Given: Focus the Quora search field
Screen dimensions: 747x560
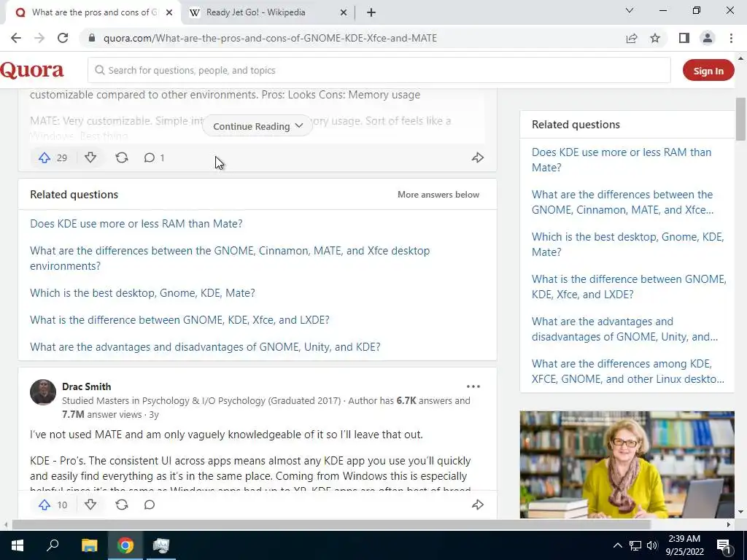Looking at the screenshot, I should (379, 71).
